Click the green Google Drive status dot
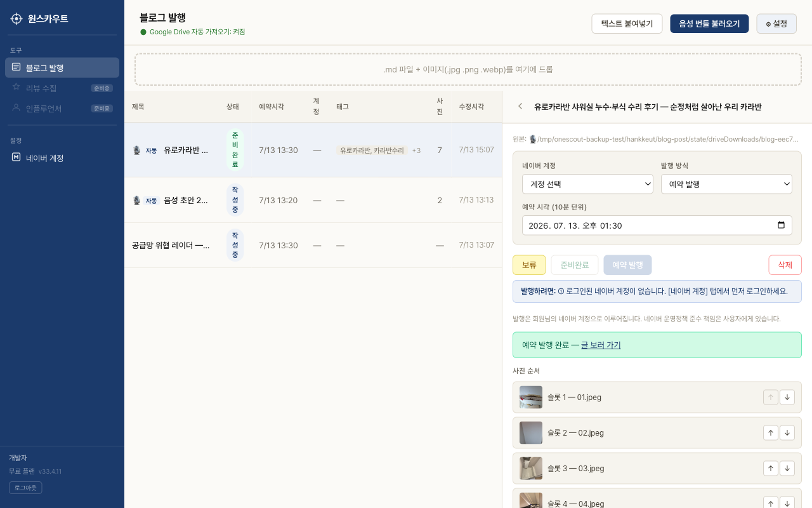Screen dimensions: 812x508 [x=143, y=32]
